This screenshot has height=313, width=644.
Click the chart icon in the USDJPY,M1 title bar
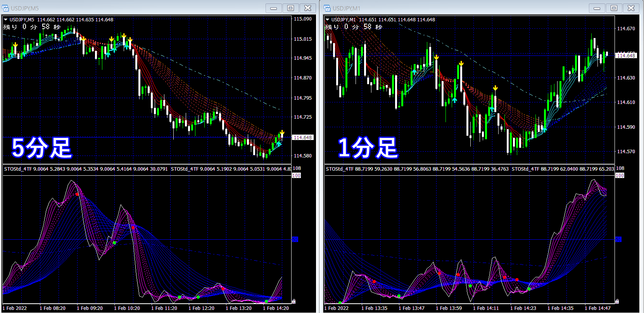327,8
